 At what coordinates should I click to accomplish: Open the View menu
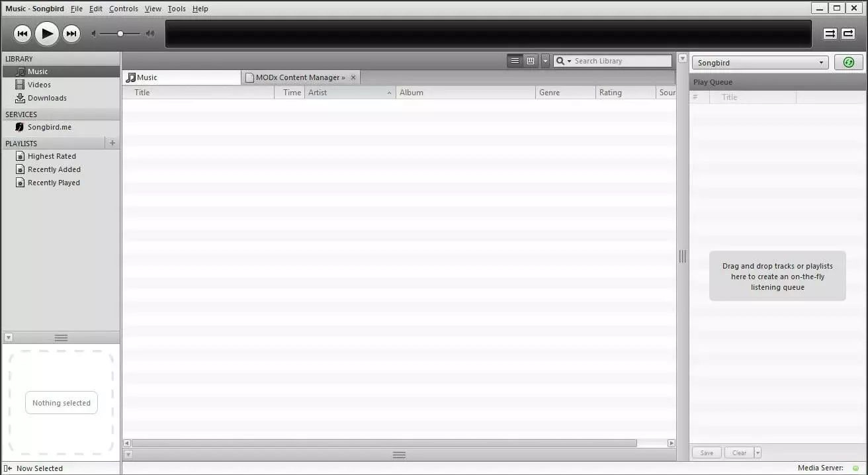[x=153, y=9]
